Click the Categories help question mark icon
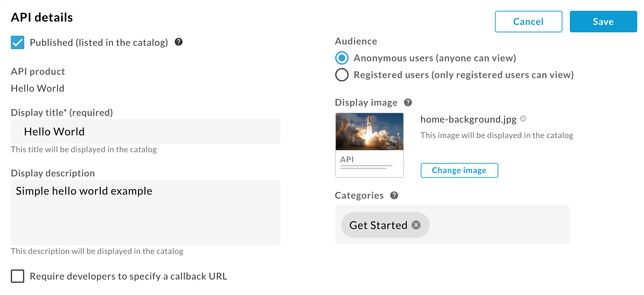This screenshot has height=295, width=644. coord(394,195)
